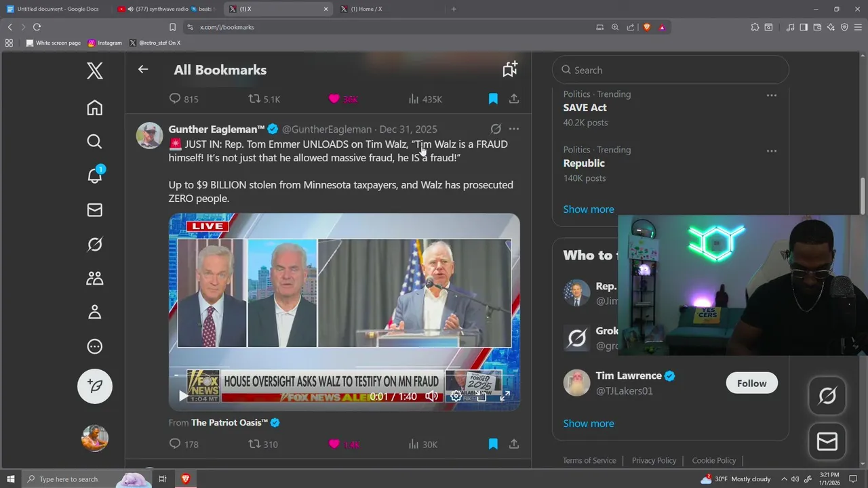The image size is (868, 488).
Task: Open the Dec 31, 2025 timestamp
Action: (x=408, y=129)
